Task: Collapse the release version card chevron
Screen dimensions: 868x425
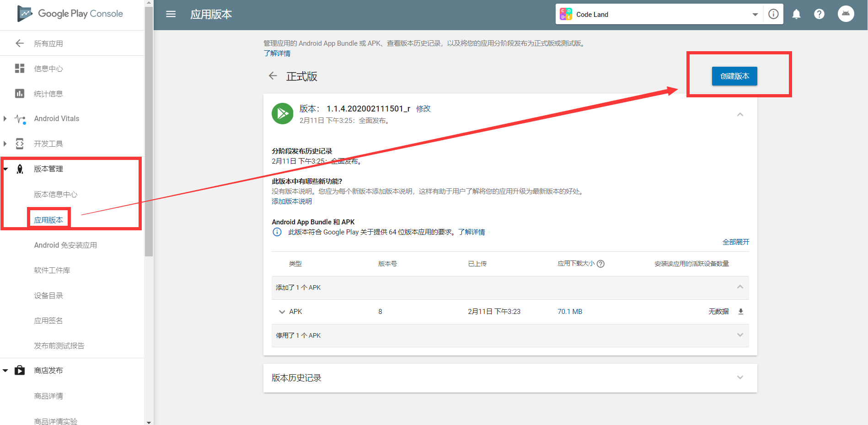Action: point(740,114)
